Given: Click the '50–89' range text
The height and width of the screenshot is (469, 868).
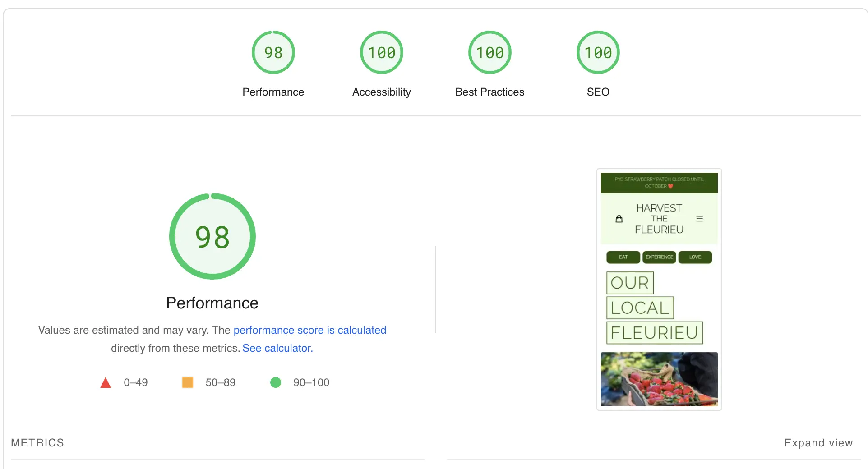Looking at the screenshot, I should click(221, 382).
